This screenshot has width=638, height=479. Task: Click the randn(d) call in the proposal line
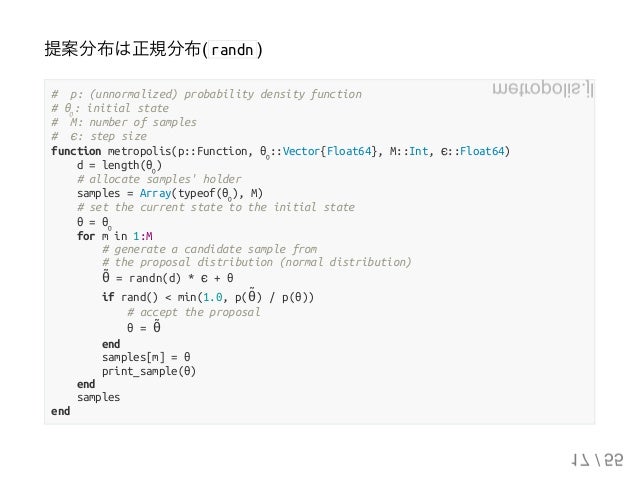[x=155, y=278]
